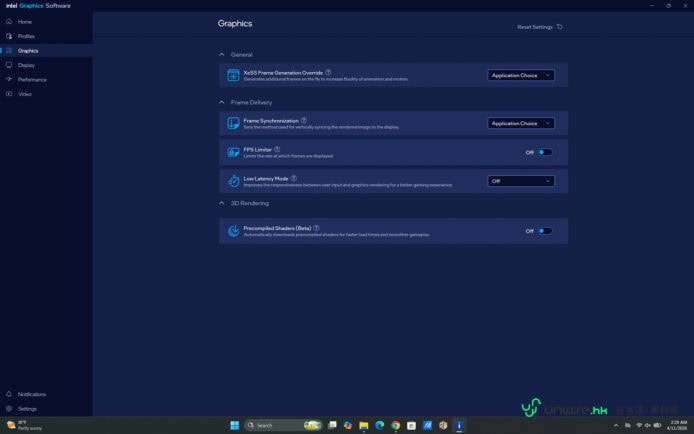The width and height of the screenshot is (694, 434).
Task: Select Graphics in the sidebar
Action: point(28,51)
